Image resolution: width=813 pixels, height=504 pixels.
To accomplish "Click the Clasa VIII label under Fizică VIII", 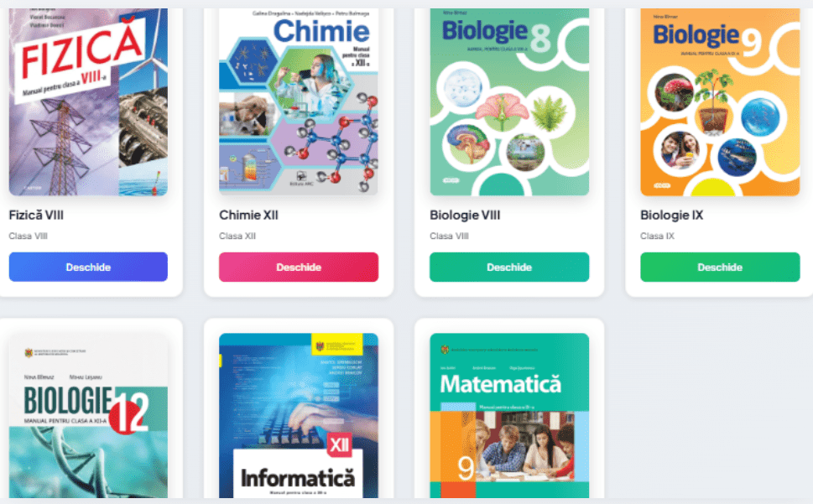I will coord(29,236).
